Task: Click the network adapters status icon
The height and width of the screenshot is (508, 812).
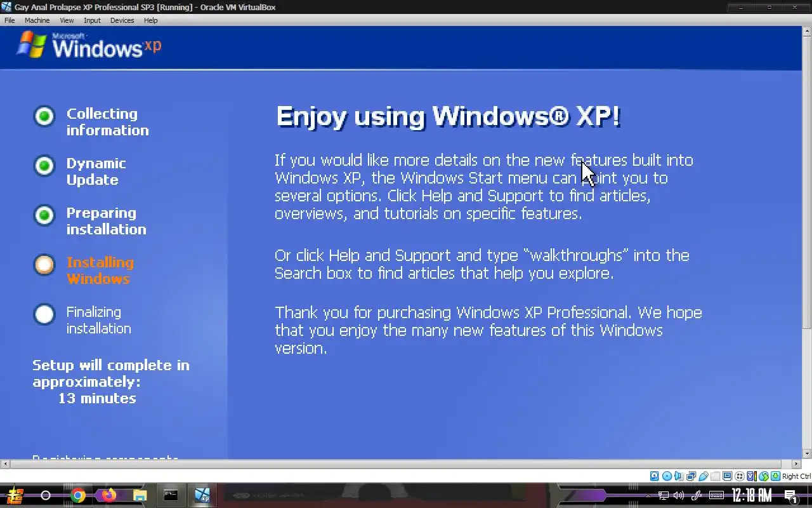Action: (691, 476)
